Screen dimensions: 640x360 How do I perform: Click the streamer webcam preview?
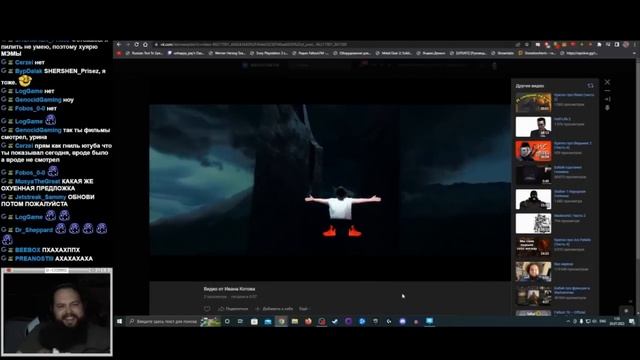pyautogui.click(x=56, y=311)
